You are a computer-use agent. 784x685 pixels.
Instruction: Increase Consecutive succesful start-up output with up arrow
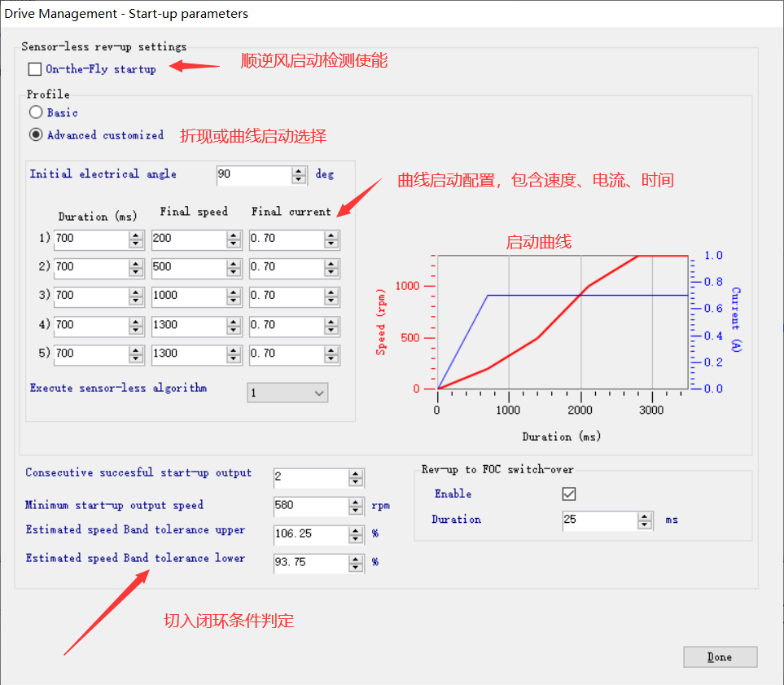coord(356,473)
